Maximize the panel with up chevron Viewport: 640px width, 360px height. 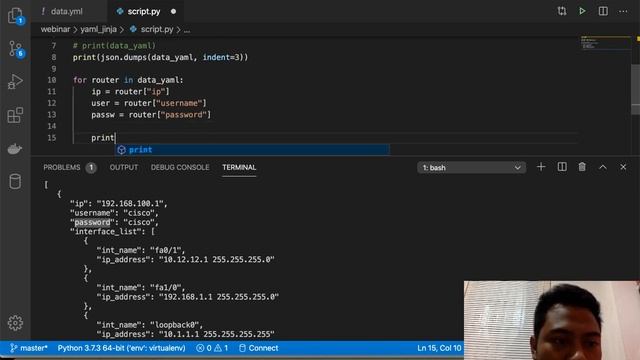click(602, 167)
